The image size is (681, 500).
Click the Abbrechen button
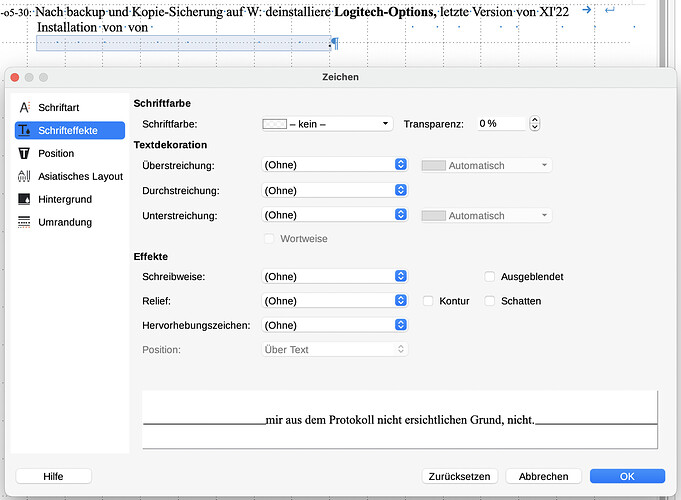[543, 476]
